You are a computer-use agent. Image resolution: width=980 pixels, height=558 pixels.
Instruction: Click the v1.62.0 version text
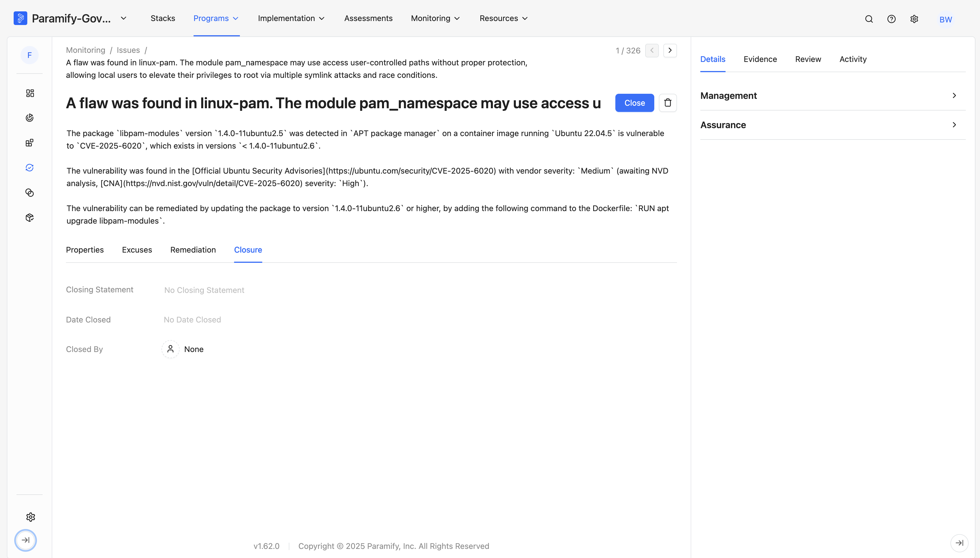(266, 546)
